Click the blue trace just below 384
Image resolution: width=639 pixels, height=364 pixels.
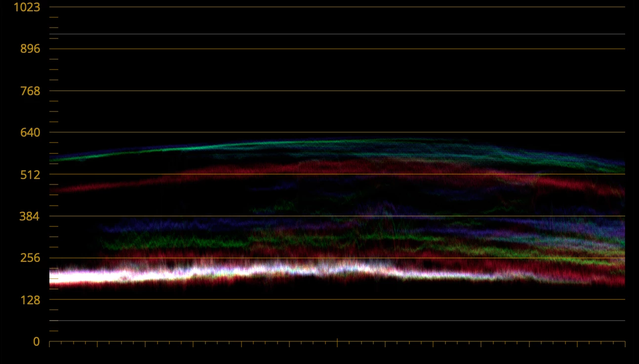pyautogui.click(x=198, y=225)
